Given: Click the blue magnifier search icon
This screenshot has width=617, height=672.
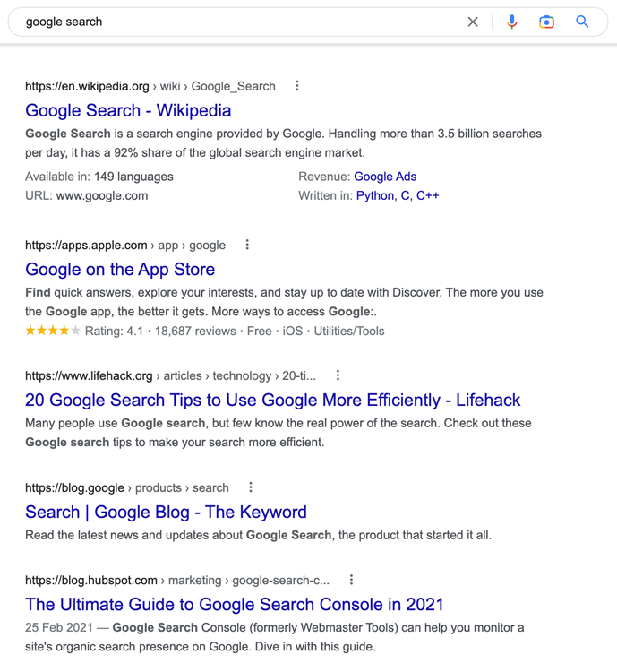Looking at the screenshot, I should (582, 22).
